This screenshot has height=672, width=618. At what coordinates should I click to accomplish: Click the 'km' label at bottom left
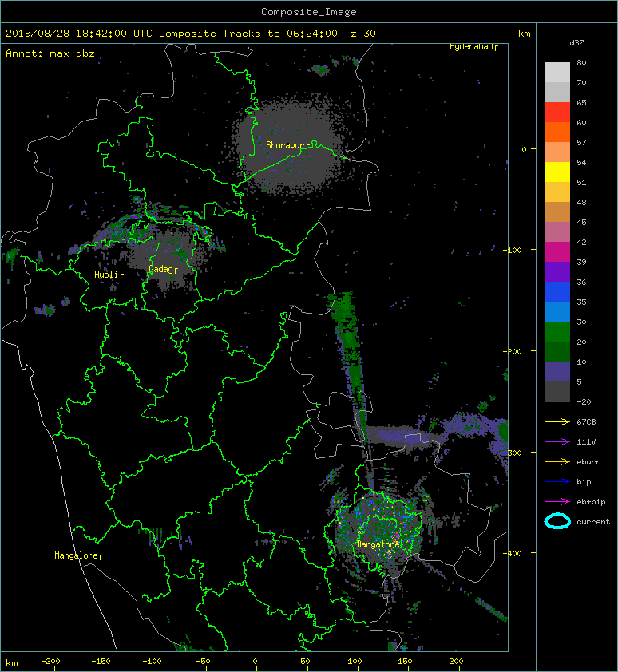[x=12, y=663]
